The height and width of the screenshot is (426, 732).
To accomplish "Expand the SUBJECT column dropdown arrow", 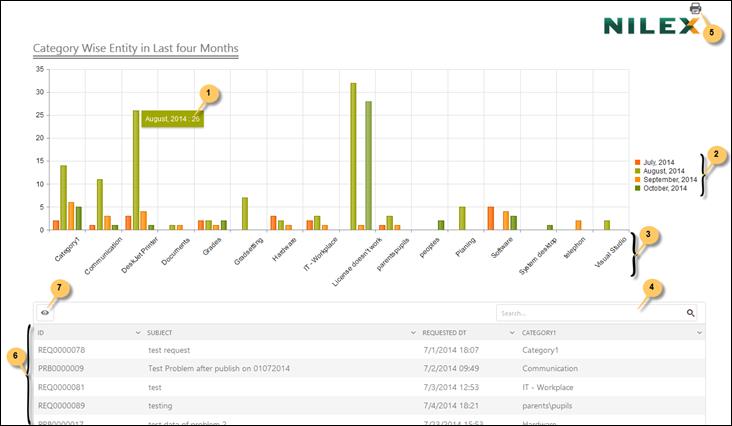I will tap(412, 332).
